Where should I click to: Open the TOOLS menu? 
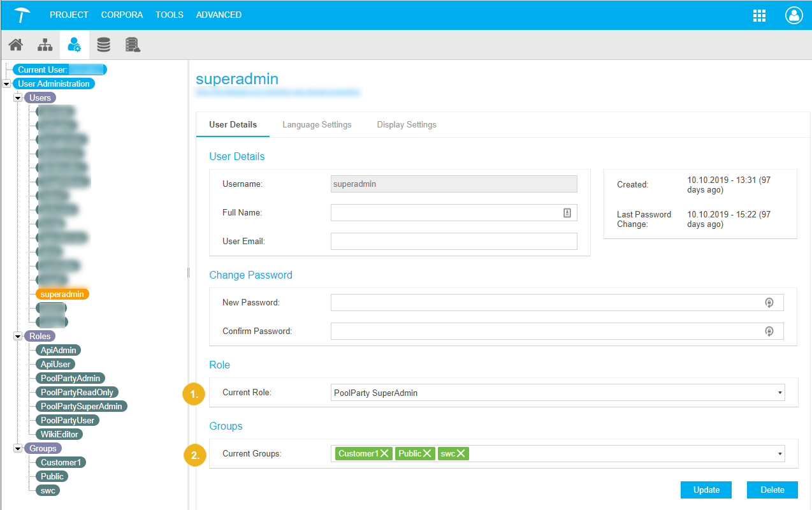(170, 15)
